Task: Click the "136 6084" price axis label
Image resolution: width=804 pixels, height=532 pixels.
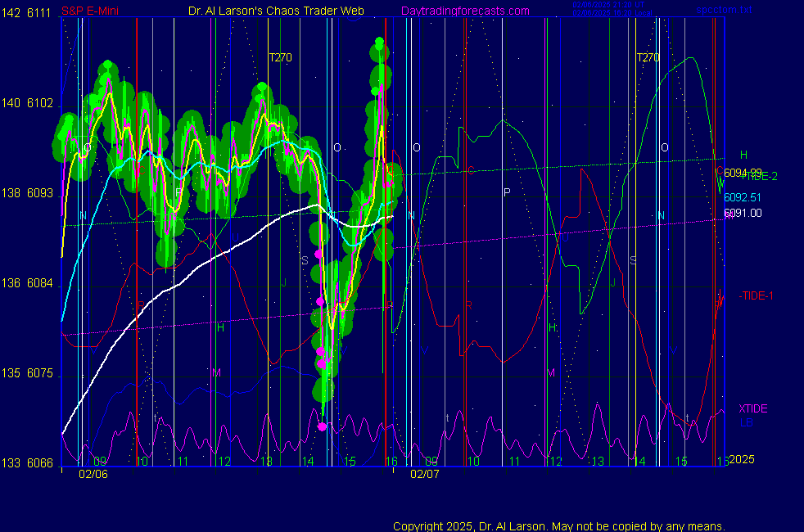Action: pos(27,283)
